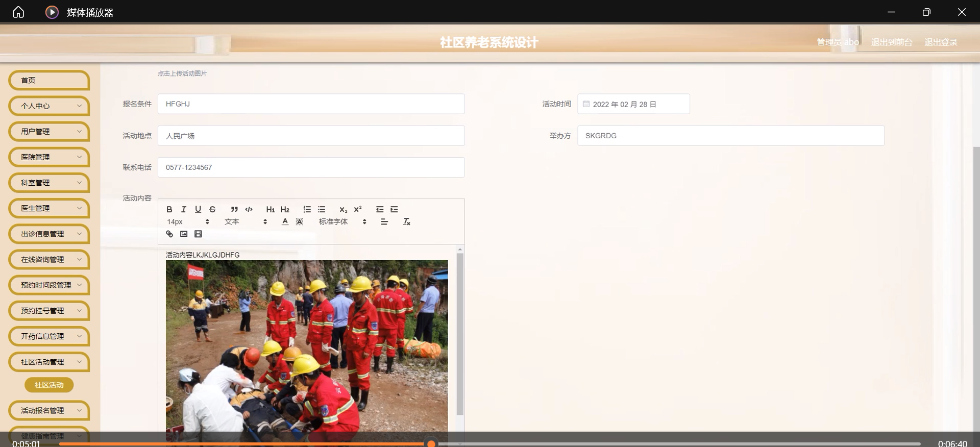Apply underline formatting
The height and width of the screenshot is (447, 980).
click(198, 209)
